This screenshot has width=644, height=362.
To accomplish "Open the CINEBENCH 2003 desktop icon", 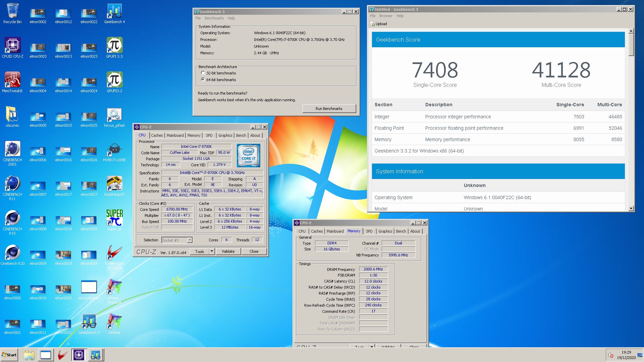I will click(x=12, y=153).
